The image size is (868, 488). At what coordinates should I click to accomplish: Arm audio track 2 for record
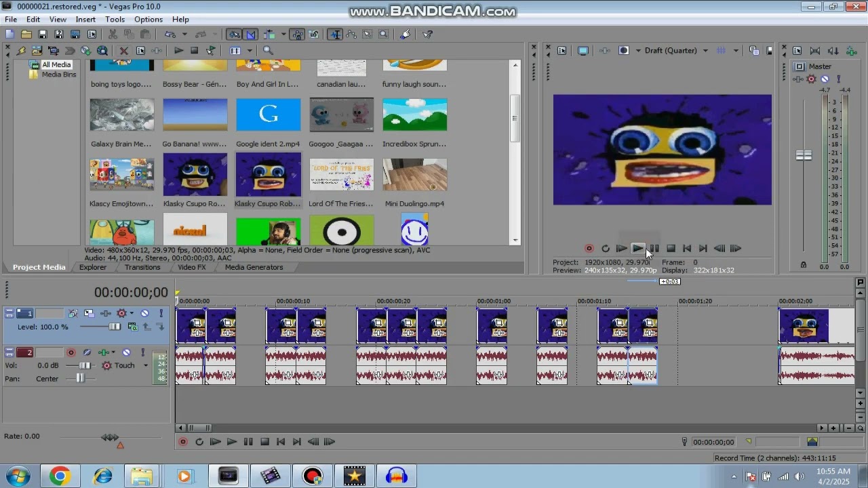pyautogui.click(x=71, y=352)
